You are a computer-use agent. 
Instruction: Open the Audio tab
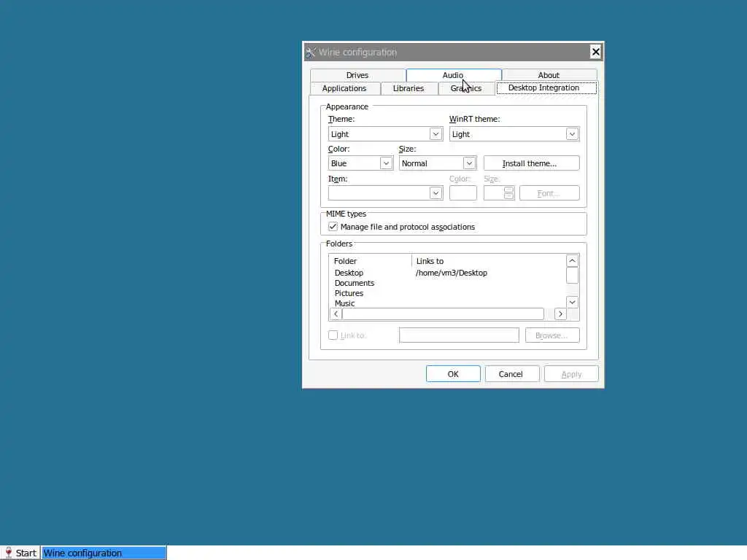pos(453,75)
